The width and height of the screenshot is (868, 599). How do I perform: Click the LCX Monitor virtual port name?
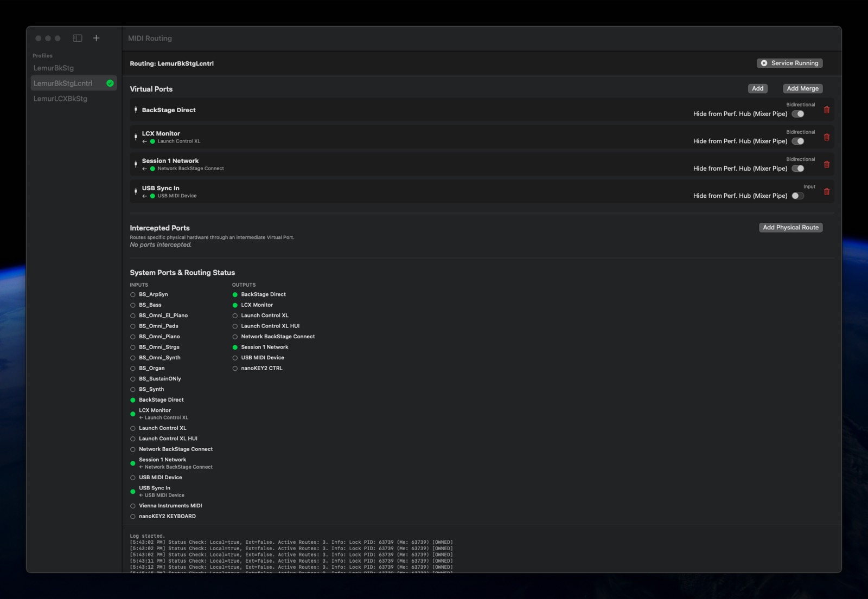[x=161, y=133]
